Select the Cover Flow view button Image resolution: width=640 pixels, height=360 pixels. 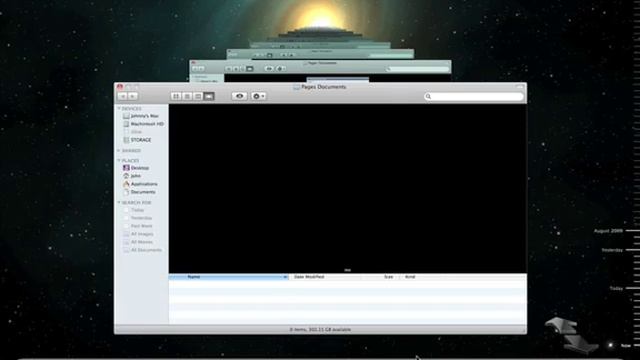click(x=209, y=96)
